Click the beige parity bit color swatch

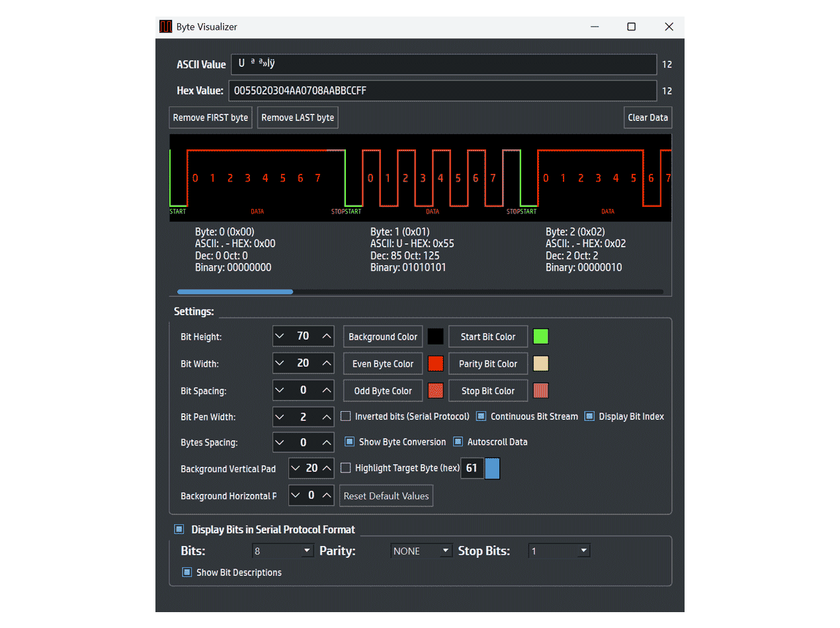541,364
